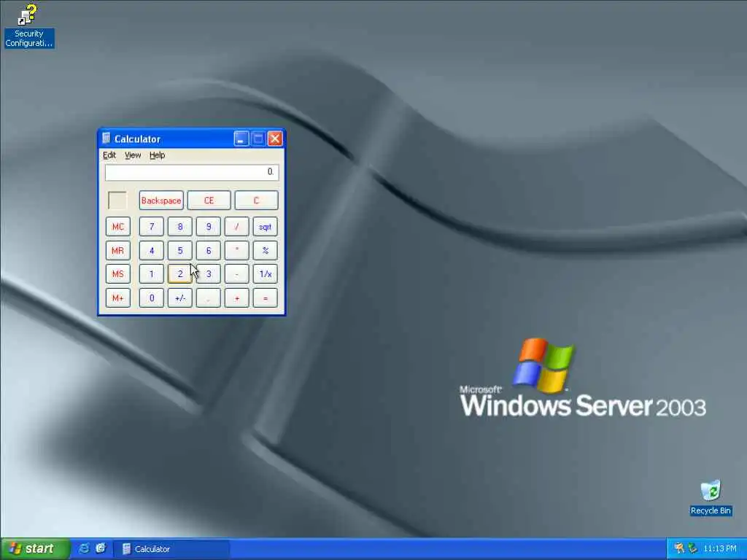Click the digit 4 key
The image size is (747, 560).
(x=152, y=251)
